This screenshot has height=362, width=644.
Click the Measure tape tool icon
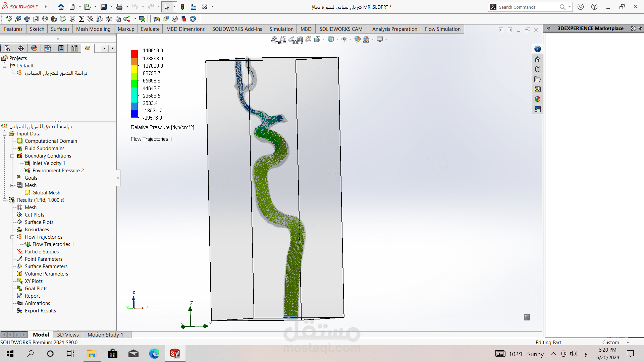18,19
